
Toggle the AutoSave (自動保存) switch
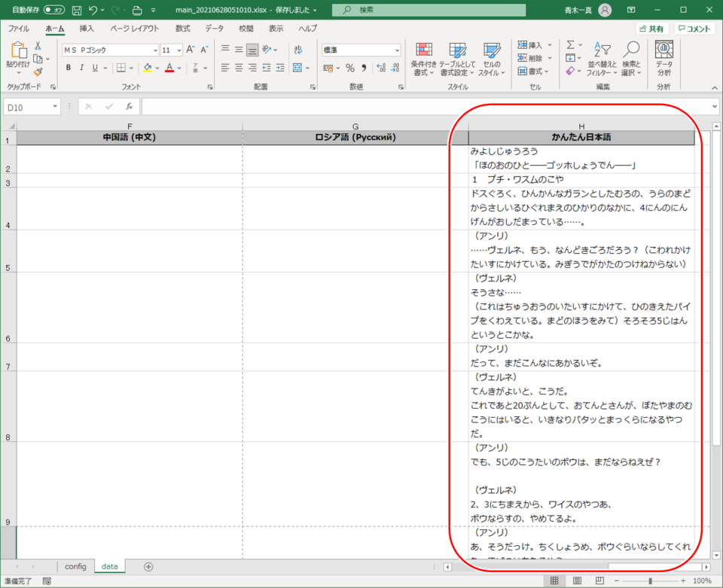pos(54,10)
